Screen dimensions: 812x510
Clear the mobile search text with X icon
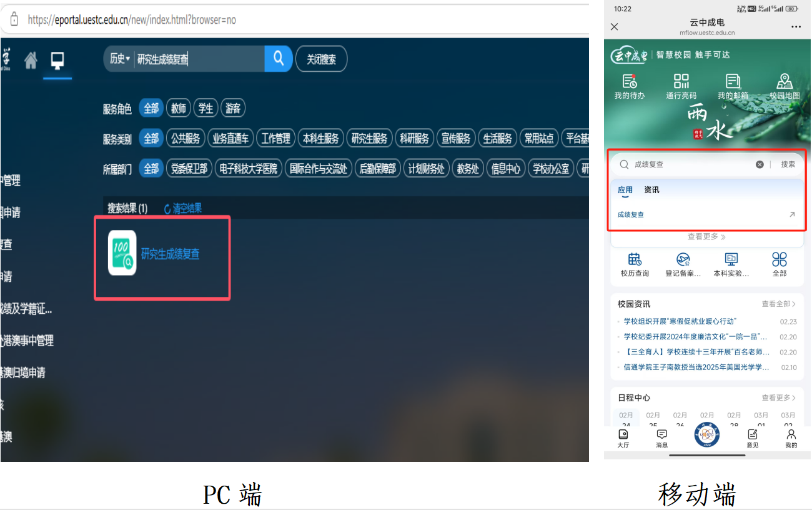point(760,164)
